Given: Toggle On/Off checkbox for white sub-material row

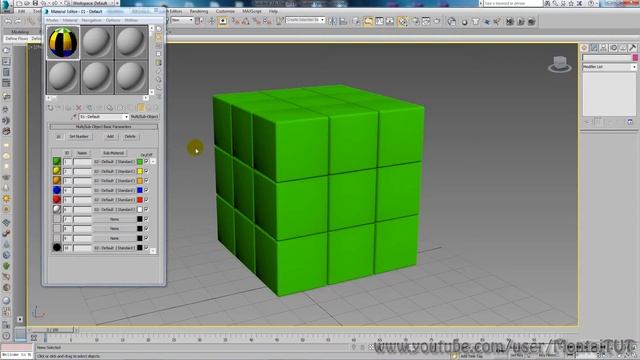Looking at the screenshot, I should click(147, 209).
